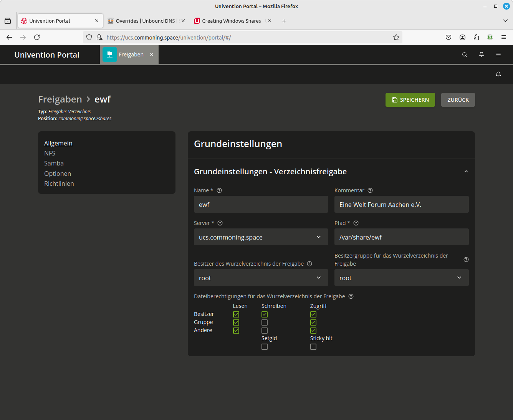
Task: Bookmark this page with the star icon
Action: 396,37
